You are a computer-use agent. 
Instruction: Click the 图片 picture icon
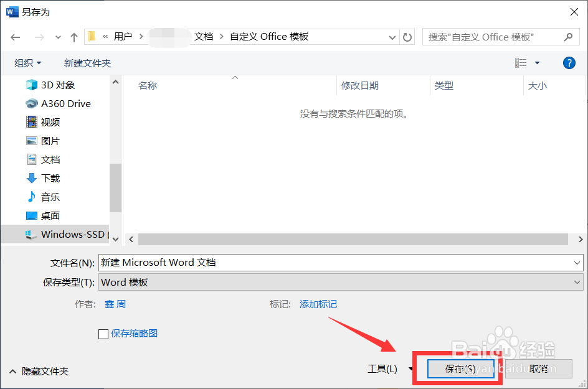[32, 141]
